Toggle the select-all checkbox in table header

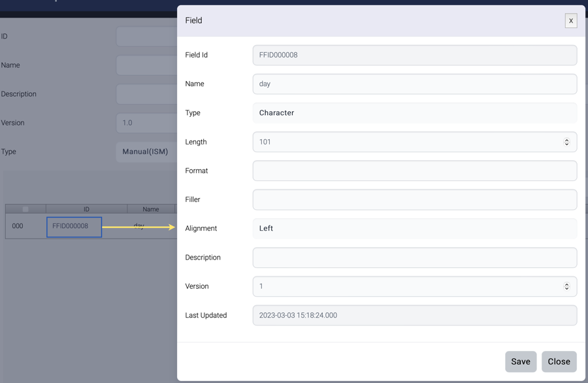pos(25,209)
